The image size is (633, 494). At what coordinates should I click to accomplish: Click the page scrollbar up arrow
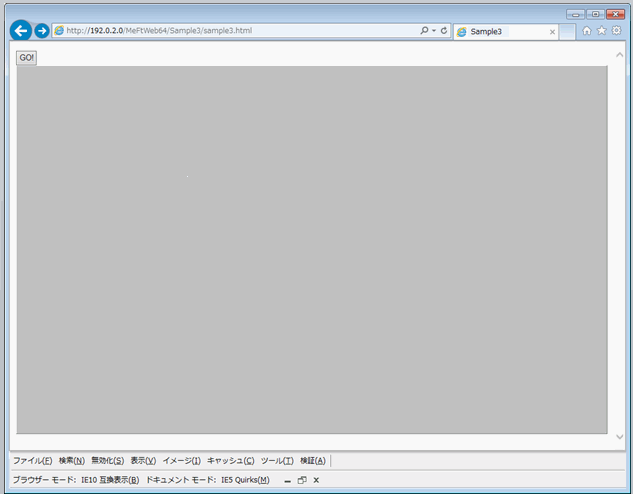click(x=619, y=55)
